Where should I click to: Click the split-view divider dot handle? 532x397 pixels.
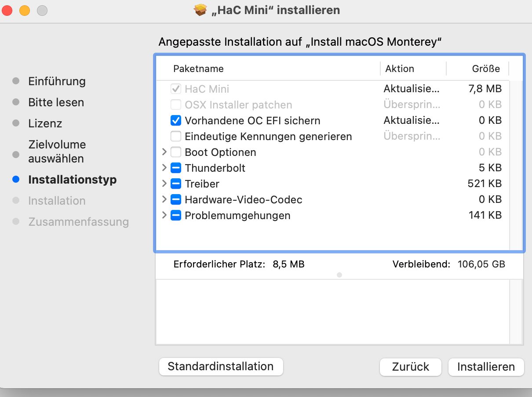tap(339, 275)
